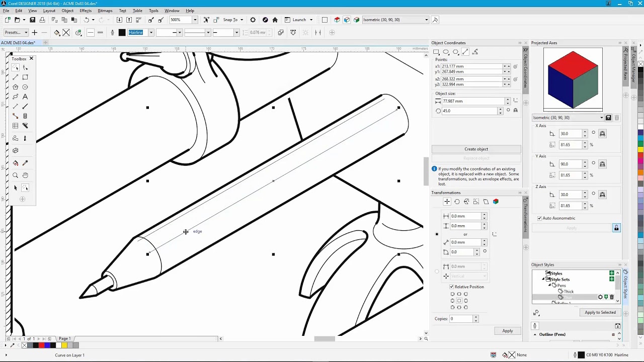644x362 pixels.
Task: Open the Table menu
Action: click(137, 11)
